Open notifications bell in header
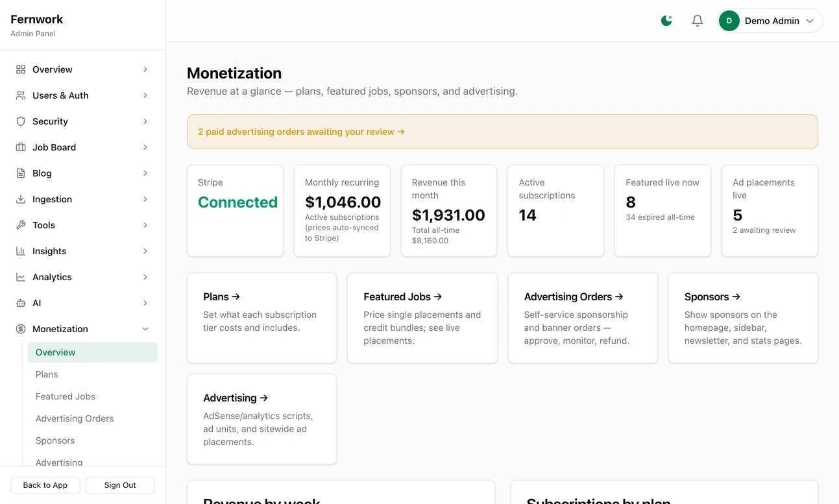Viewport: 839px width, 504px height. (x=698, y=21)
